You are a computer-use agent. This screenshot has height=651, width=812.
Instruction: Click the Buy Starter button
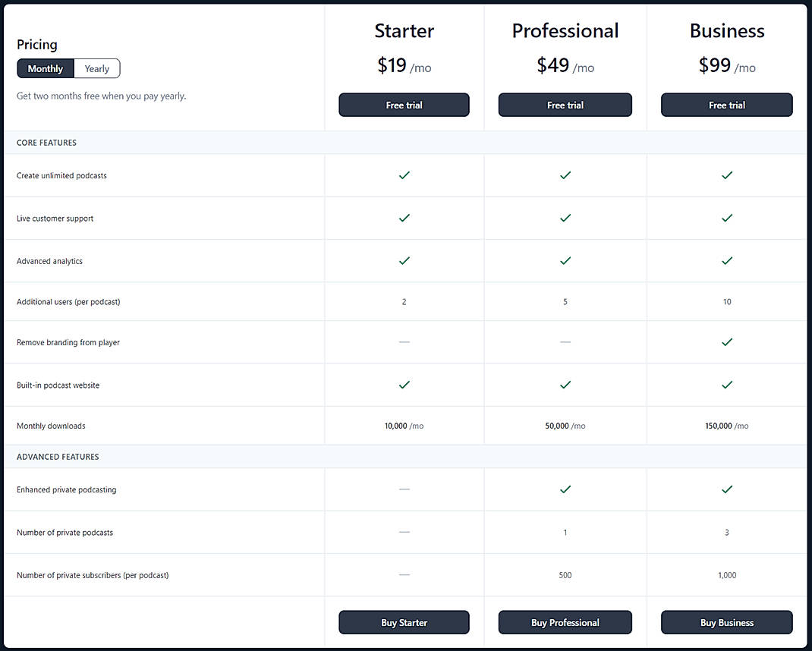[x=404, y=622]
